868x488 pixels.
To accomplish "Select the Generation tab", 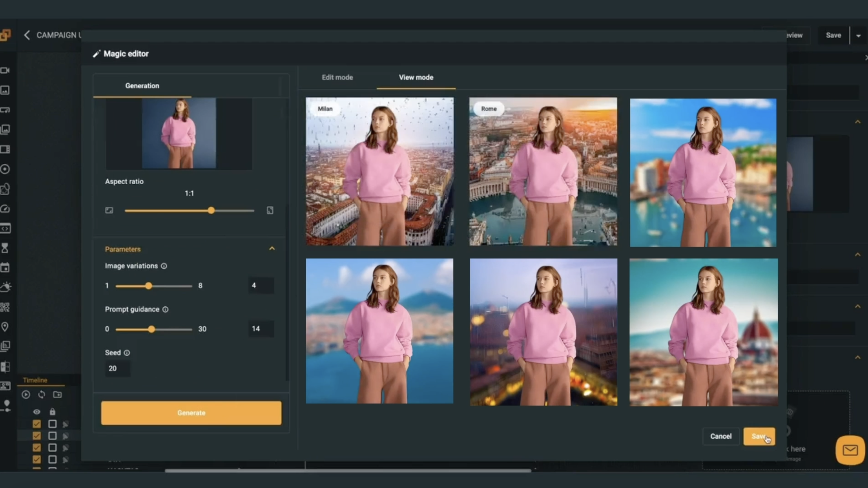I will pos(142,86).
